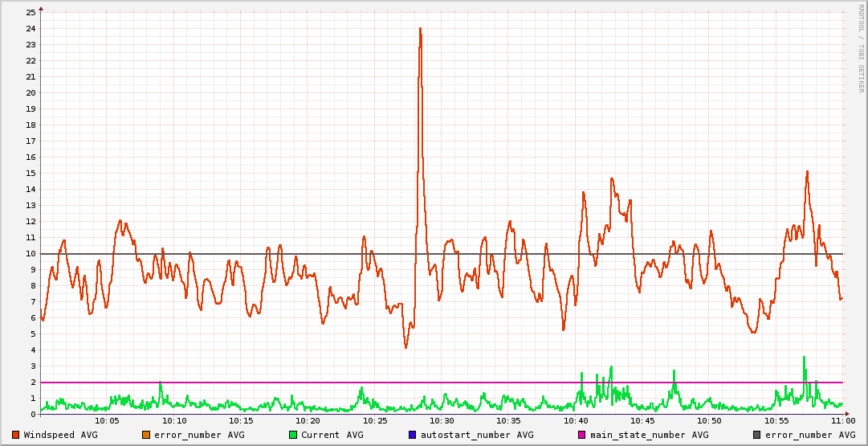The width and height of the screenshot is (868, 446).
Task: Click the blue autostart_number legend swatch
Action: coord(413,435)
